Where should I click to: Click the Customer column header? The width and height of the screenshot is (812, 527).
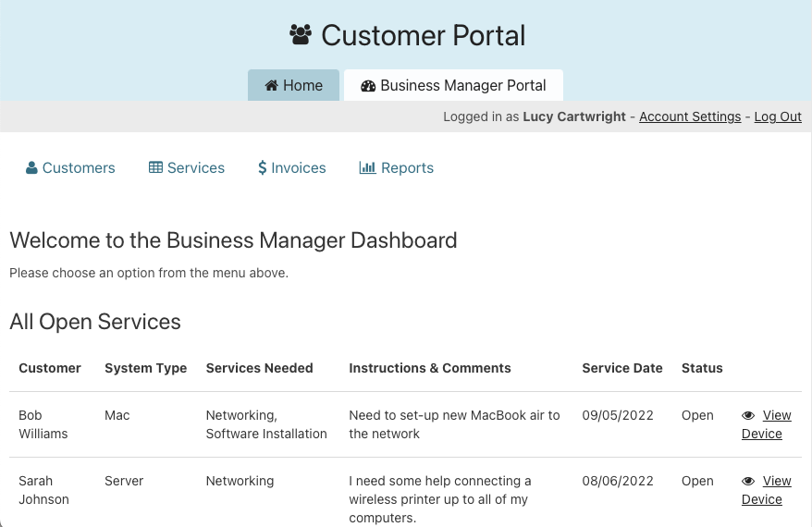tap(50, 368)
